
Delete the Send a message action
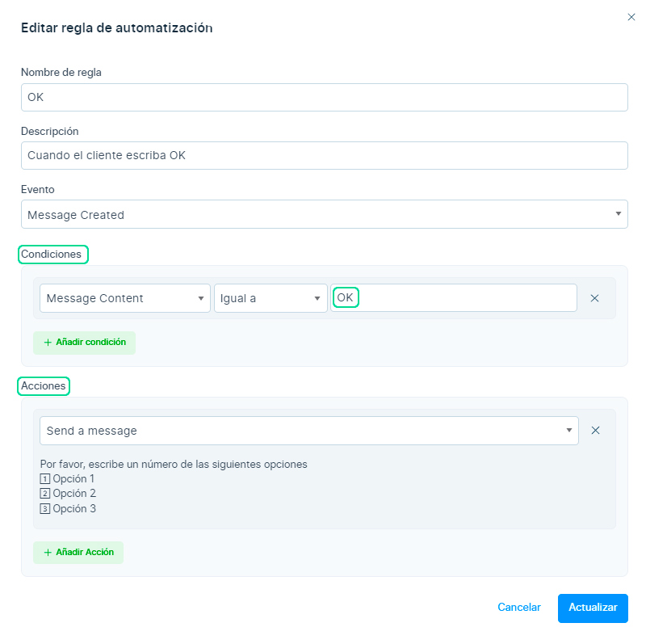click(x=595, y=431)
